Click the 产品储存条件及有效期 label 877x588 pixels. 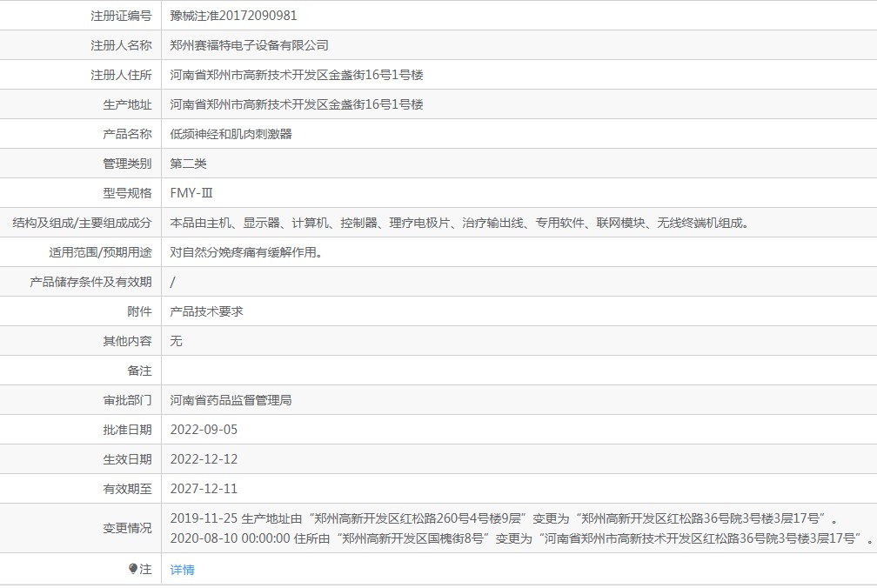click(90, 283)
